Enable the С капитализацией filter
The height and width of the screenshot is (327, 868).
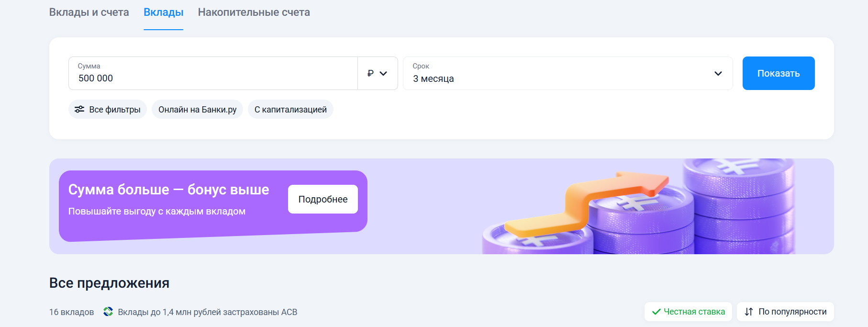click(x=290, y=110)
